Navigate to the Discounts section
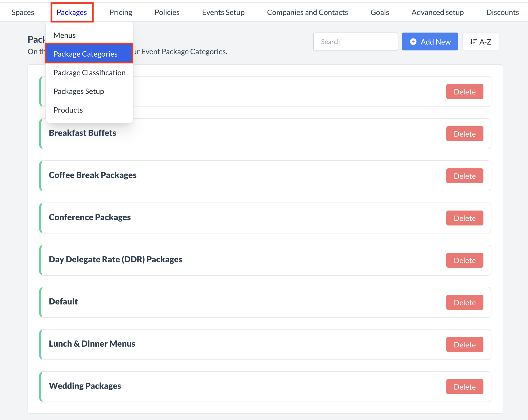Viewport: 528px width, 420px height. (x=502, y=12)
